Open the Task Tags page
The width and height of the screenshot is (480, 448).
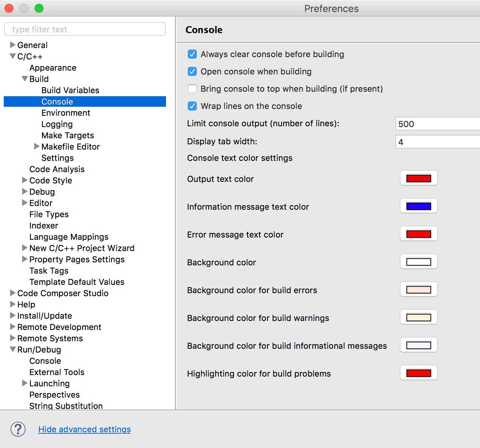tap(49, 271)
